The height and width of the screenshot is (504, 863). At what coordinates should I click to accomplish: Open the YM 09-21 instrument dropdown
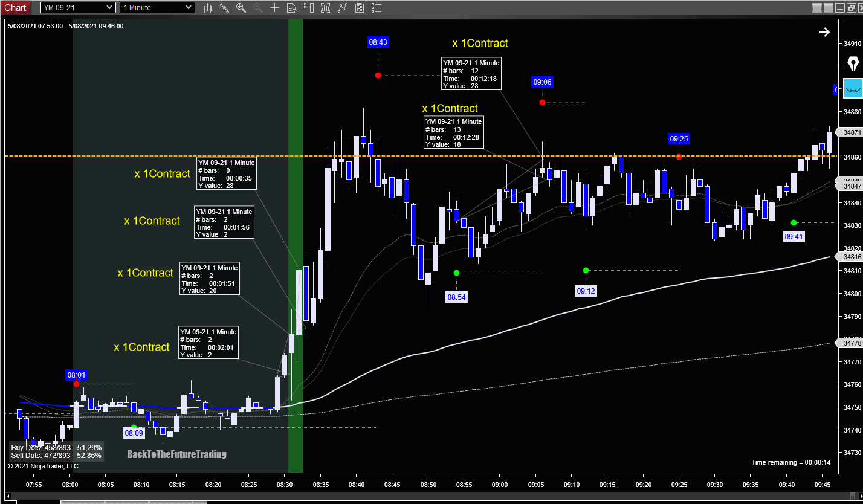(78, 8)
